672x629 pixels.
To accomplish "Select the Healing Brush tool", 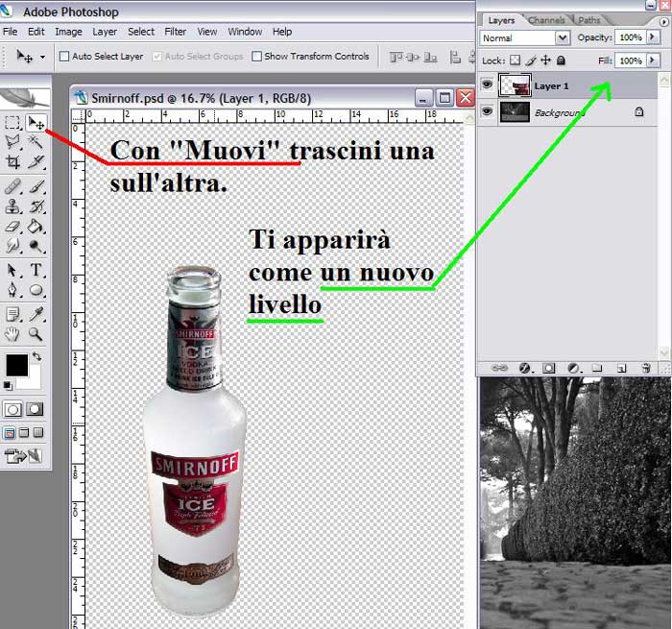I will (x=12, y=186).
